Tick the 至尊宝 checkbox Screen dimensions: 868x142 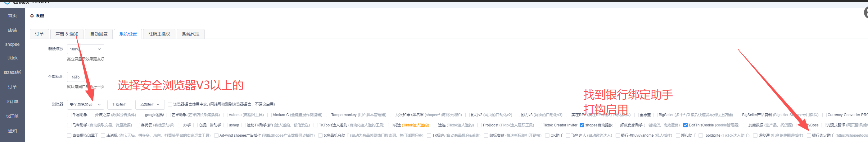[x=636, y=115]
